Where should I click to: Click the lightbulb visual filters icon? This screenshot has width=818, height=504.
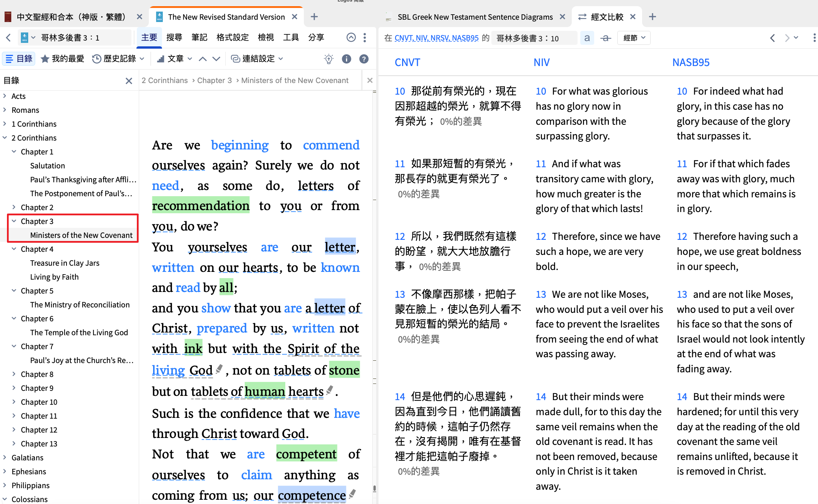coord(329,59)
